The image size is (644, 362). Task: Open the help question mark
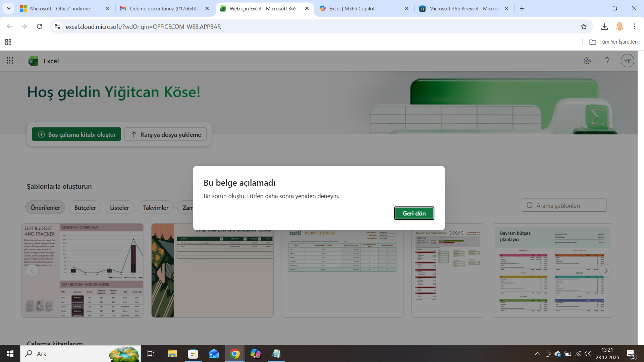point(607,61)
